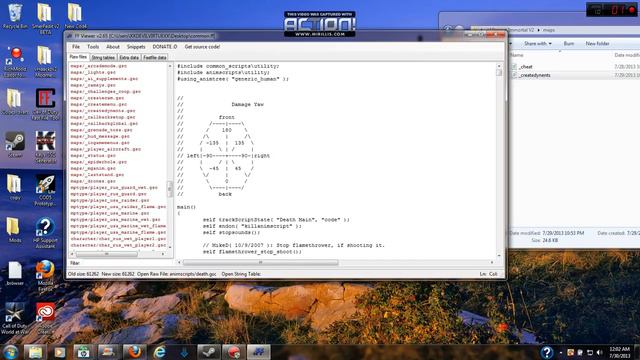Select maps/_drones.gsc in file list
Image resolution: width=640 pixels, height=360 pixels.
click(93, 181)
